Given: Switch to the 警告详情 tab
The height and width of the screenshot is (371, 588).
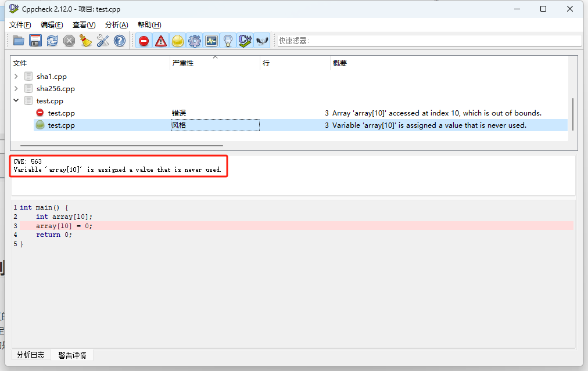Looking at the screenshot, I should pos(73,355).
